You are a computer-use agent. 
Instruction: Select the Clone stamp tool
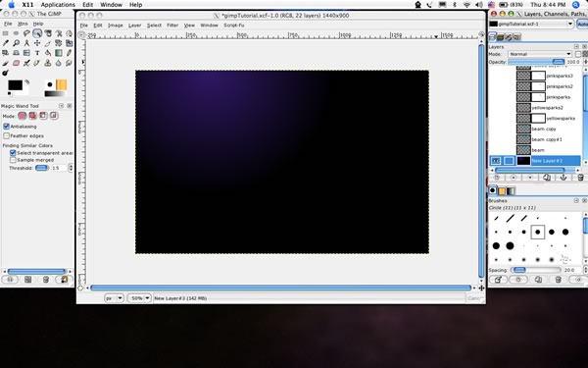point(48,63)
